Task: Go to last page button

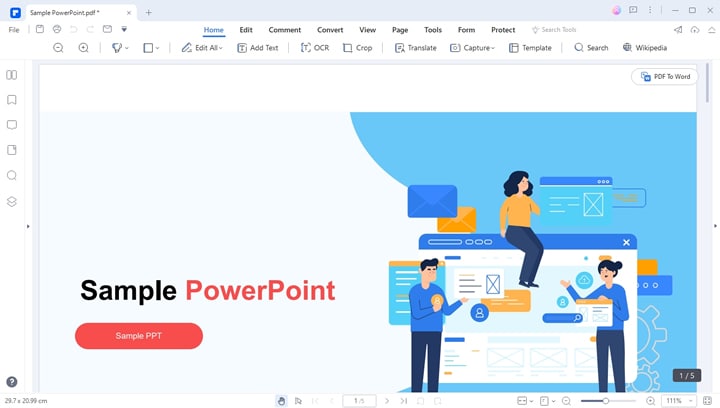Action: click(404, 401)
